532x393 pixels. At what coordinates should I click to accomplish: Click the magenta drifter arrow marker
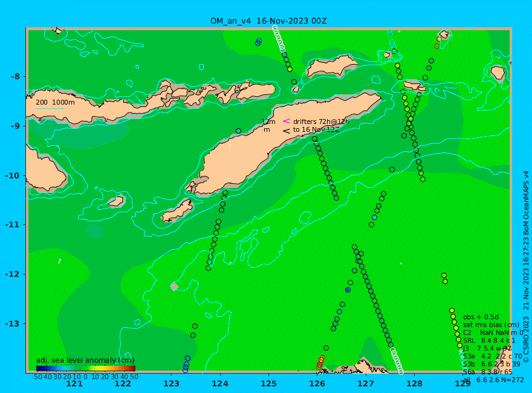287,121
